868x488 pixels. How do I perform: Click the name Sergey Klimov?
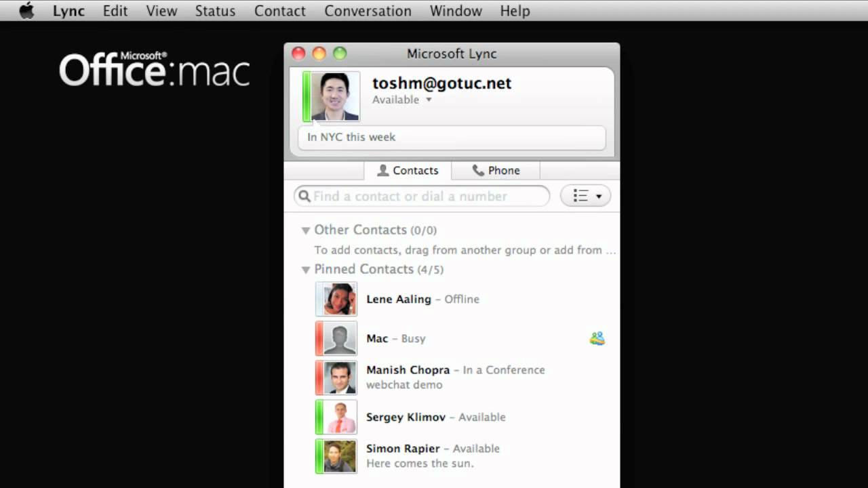[406, 417]
